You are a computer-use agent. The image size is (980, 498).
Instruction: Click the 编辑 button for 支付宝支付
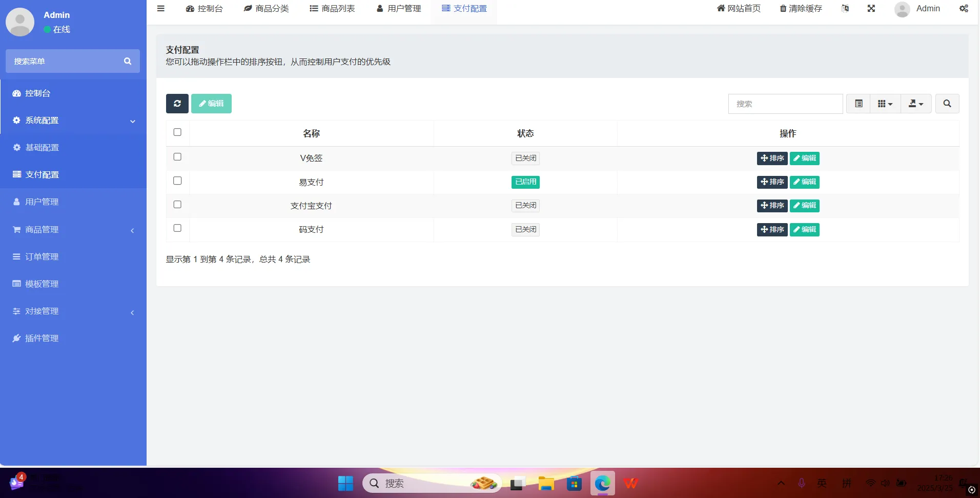click(x=804, y=206)
